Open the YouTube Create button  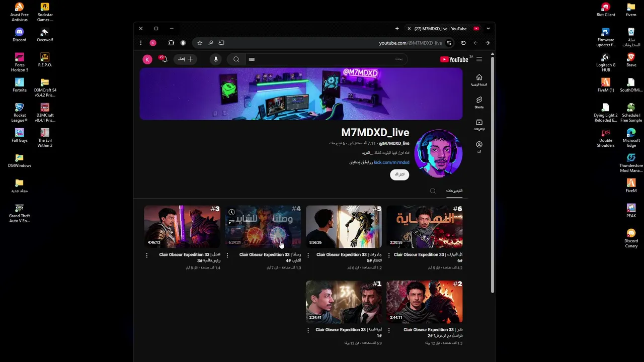[x=185, y=59]
